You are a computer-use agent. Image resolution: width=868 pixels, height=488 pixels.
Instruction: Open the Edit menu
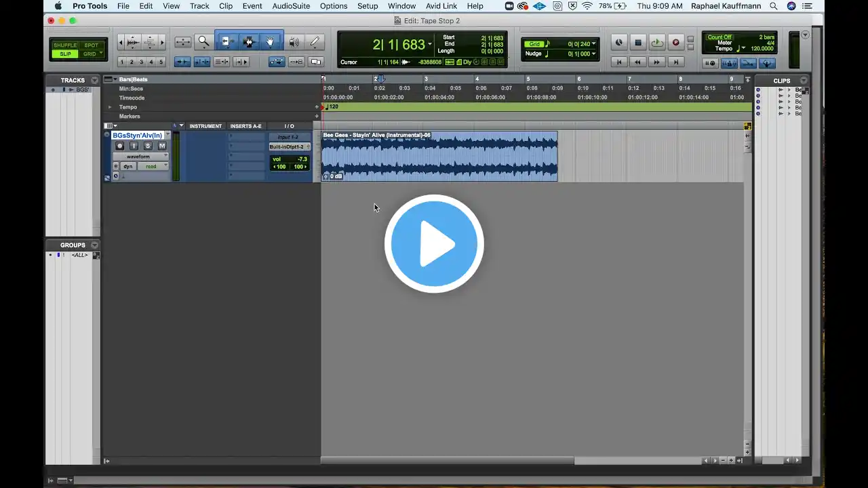pyautogui.click(x=146, y=6)
